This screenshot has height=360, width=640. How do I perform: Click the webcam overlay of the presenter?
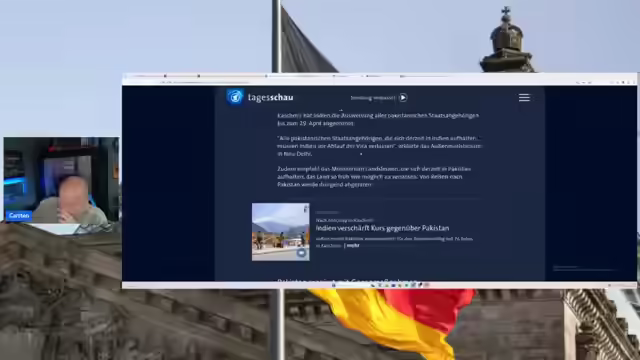tap(61, 180)
